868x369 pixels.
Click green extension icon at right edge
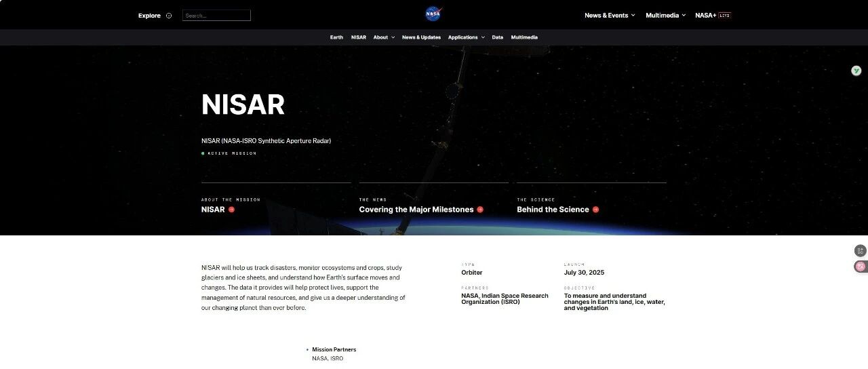[x=856, y=71]
